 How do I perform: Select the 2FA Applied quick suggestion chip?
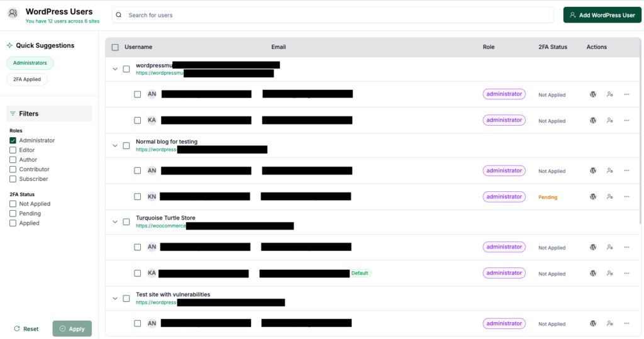27,79
